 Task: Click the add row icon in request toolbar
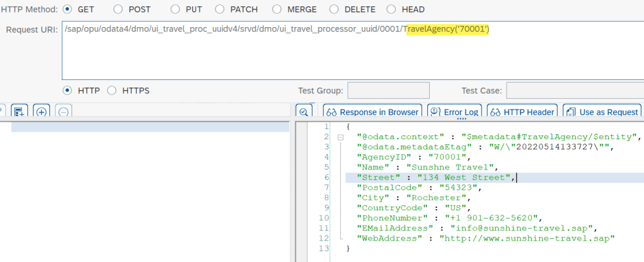(20, 112)
